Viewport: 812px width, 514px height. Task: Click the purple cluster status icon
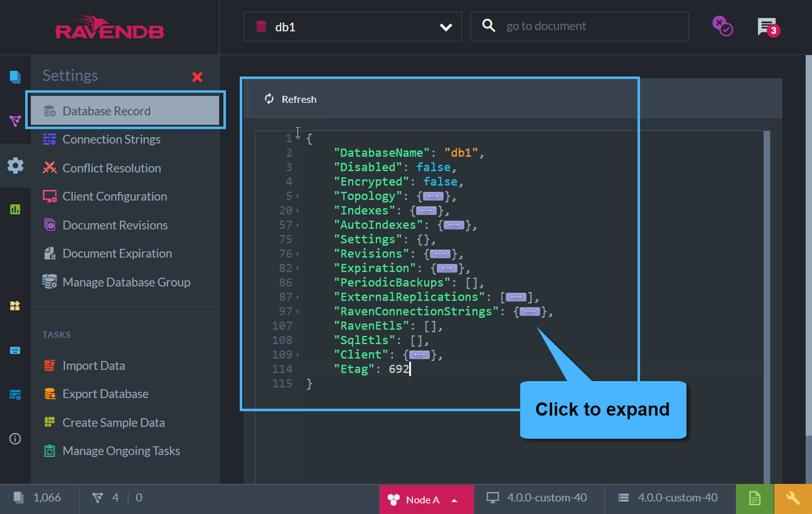pyautogui.click(x=722, y=26)
